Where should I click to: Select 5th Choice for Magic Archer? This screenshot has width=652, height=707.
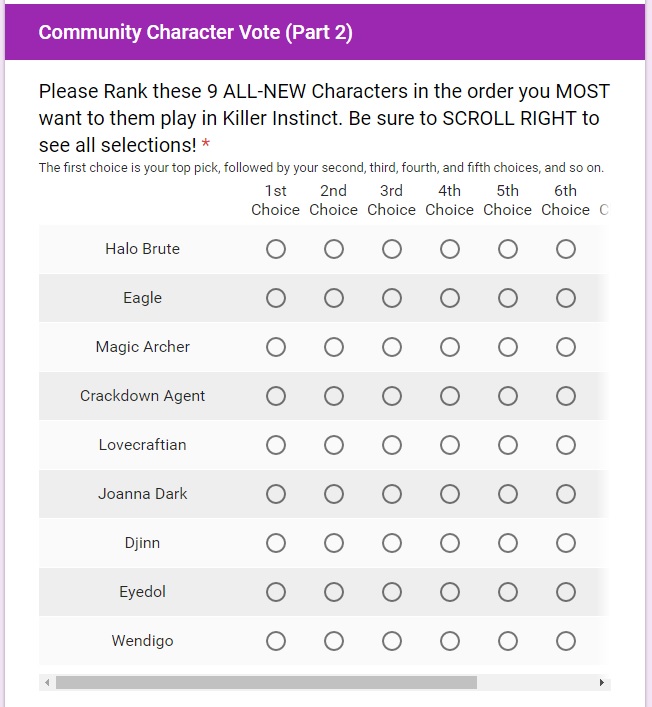point(508,347)
